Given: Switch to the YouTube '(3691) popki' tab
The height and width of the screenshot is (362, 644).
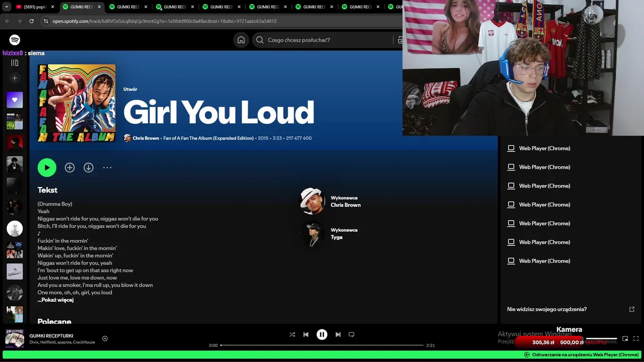Looking at the screenshot, I should pyautogui.click(x=35, y=7).
